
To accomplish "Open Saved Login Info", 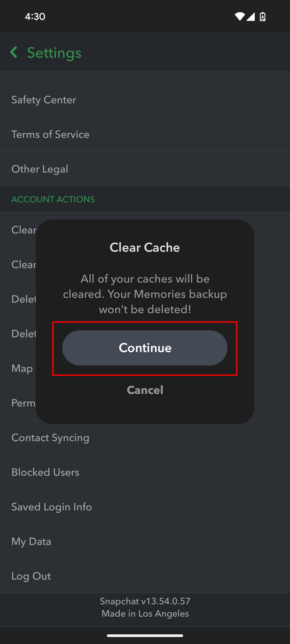I will point(51,507).
